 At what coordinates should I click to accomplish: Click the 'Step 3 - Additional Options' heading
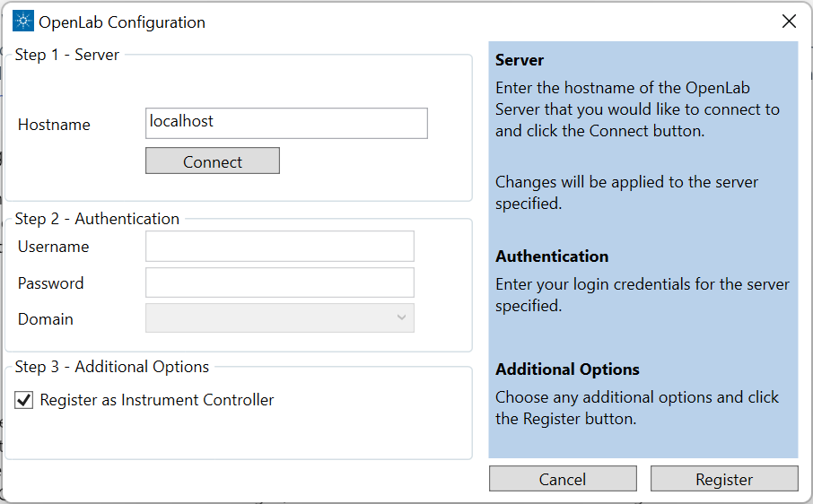(x=112, y=367)
